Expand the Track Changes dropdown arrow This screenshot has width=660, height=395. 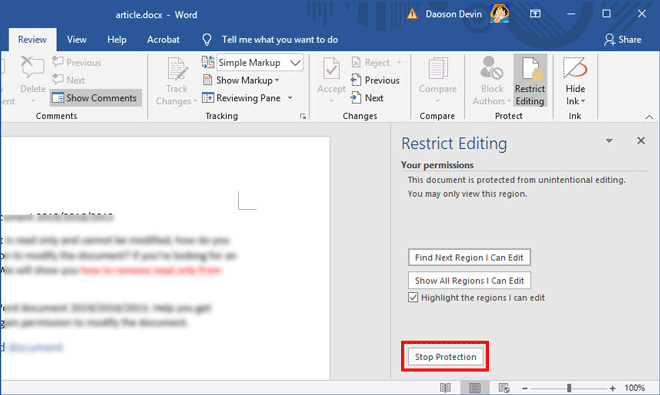[195, 101]
